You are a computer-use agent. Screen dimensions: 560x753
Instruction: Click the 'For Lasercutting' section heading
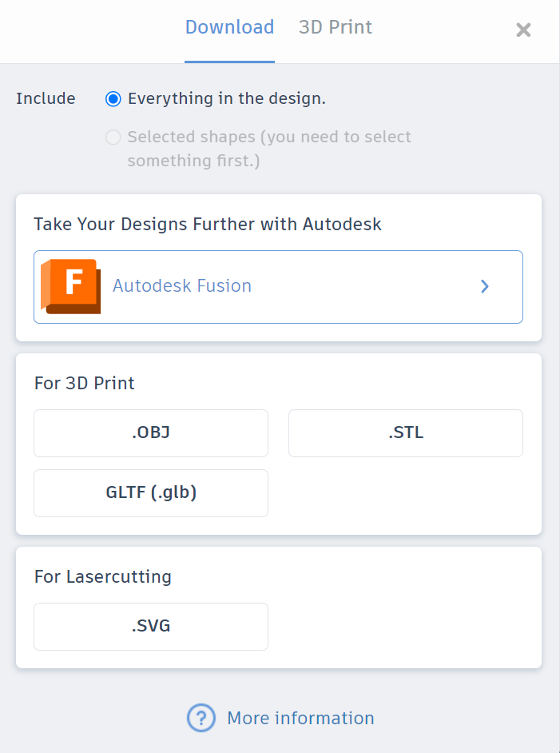click(x=103, y=576)
